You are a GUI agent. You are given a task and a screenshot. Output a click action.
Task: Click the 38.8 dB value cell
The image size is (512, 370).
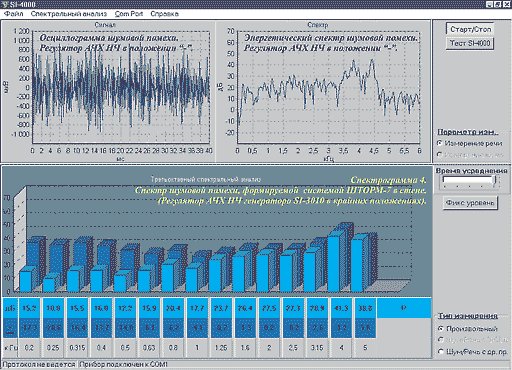point(365,308)
